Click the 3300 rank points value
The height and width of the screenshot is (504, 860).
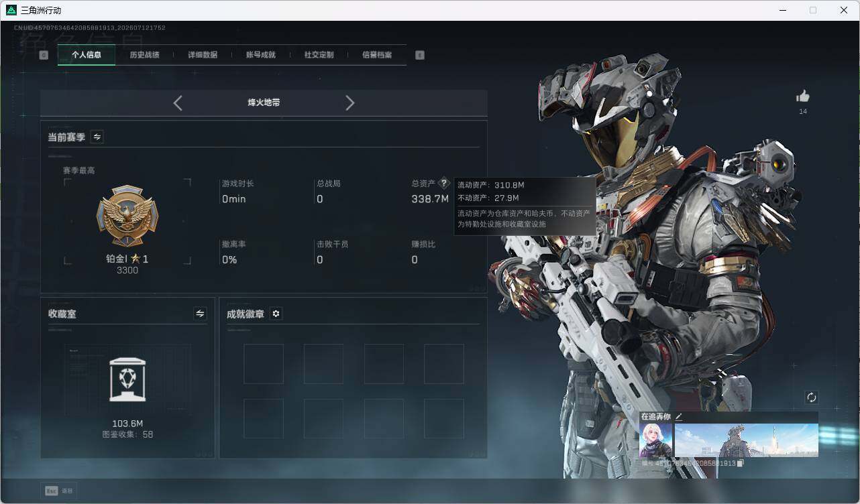pos(127,271)
